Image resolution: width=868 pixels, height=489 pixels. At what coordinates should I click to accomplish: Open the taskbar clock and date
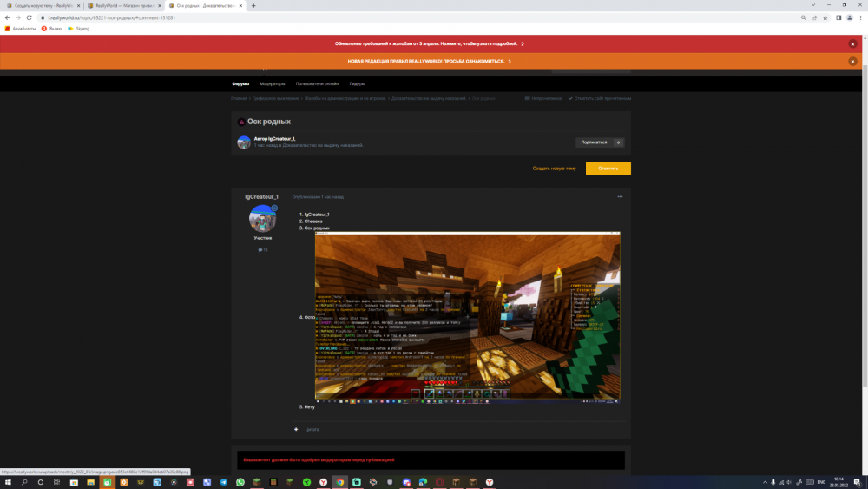[x=838, y=482]
